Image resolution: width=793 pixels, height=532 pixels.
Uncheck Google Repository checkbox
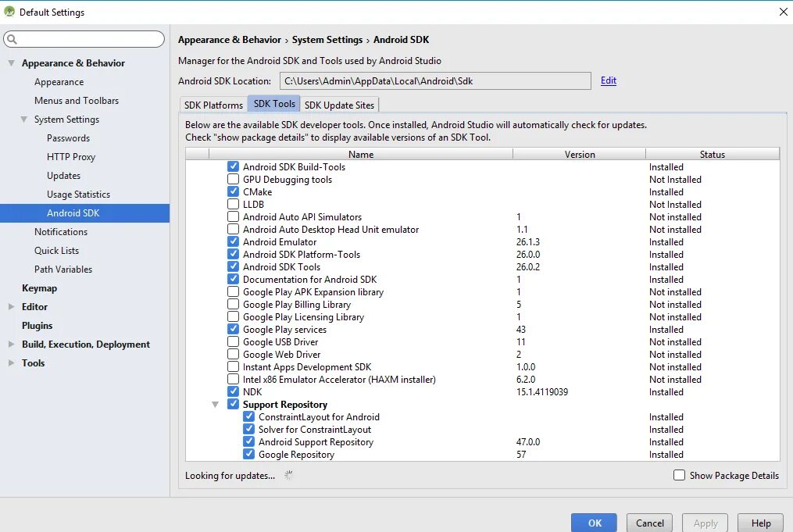click(248, 454)
